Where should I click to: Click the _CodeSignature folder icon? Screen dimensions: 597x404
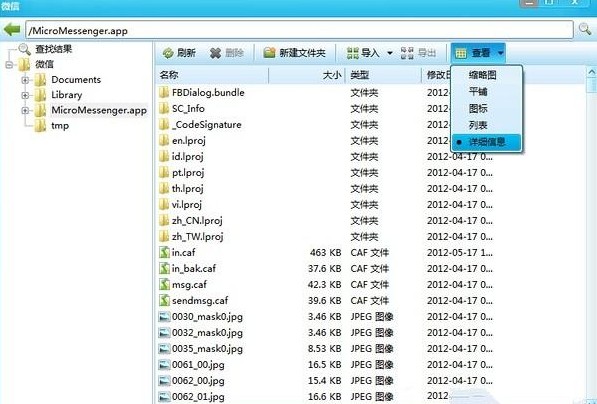click(x=164, y=125)
